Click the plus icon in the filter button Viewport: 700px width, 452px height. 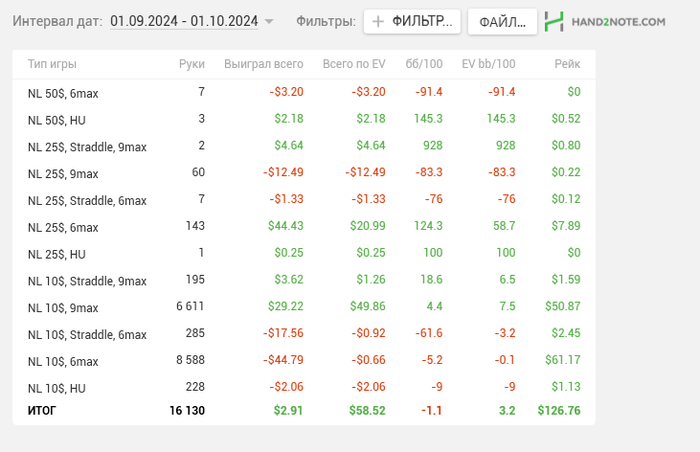coord(378,21)
